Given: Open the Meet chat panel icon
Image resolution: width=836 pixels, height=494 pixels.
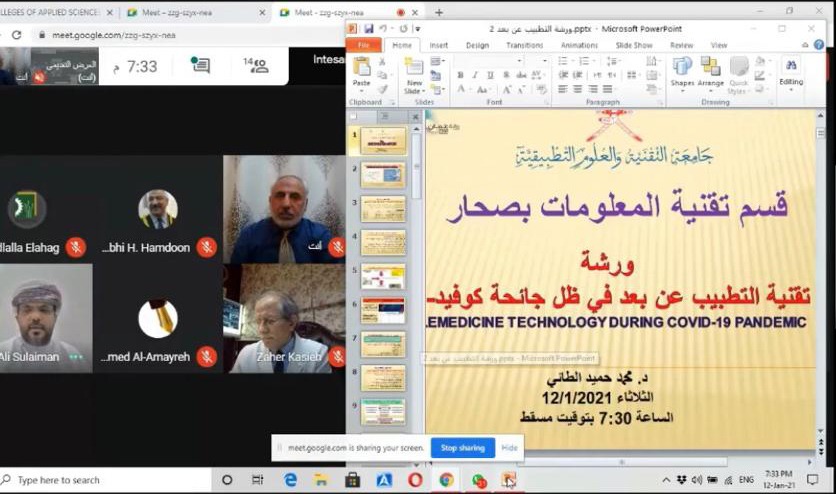Looking at the screenshot, I should pos(200,66).
